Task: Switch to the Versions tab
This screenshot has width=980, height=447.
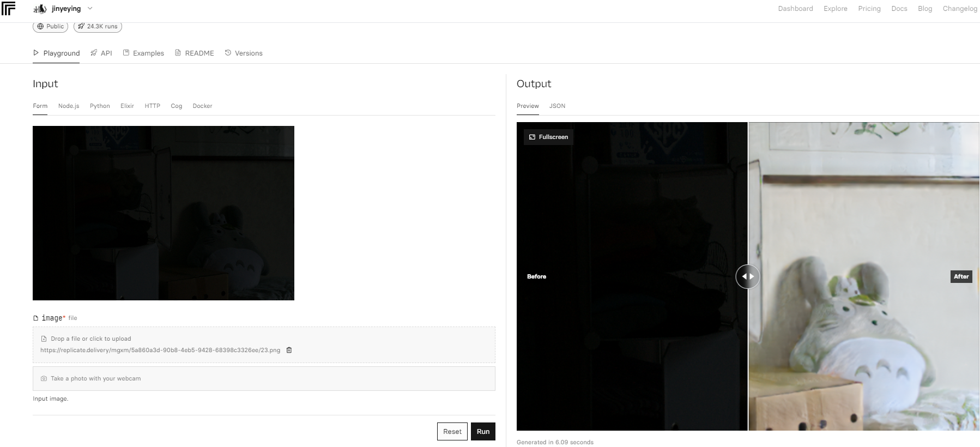Action: (x=244, y=53)
